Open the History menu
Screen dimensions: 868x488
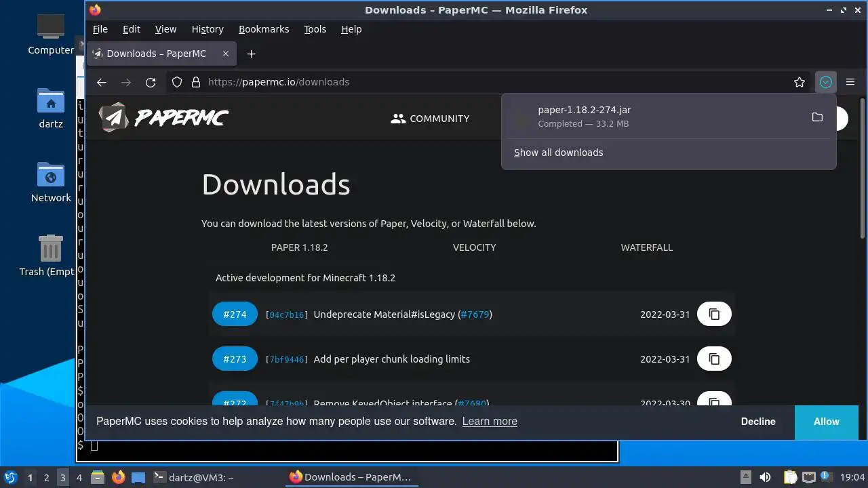click(208, 29)
